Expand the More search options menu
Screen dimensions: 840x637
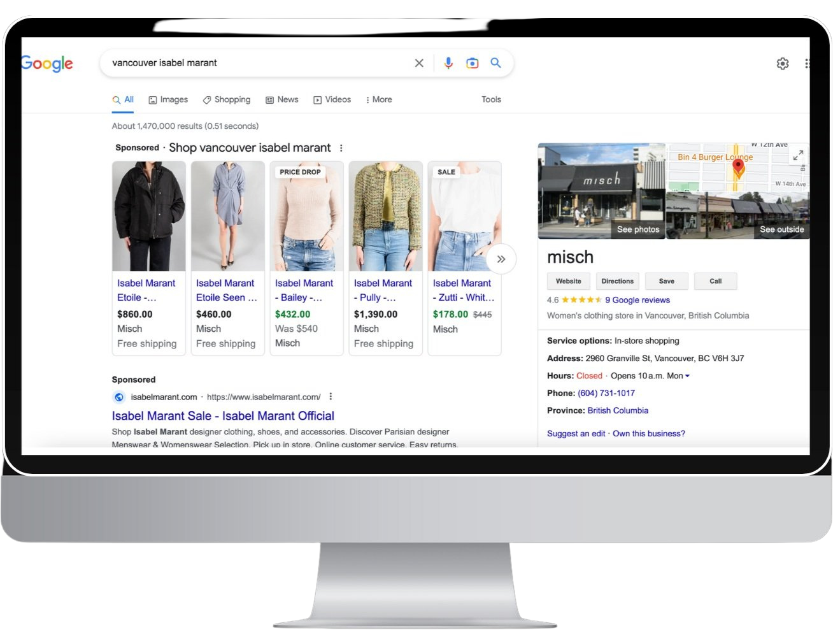(x=378, y=99)
